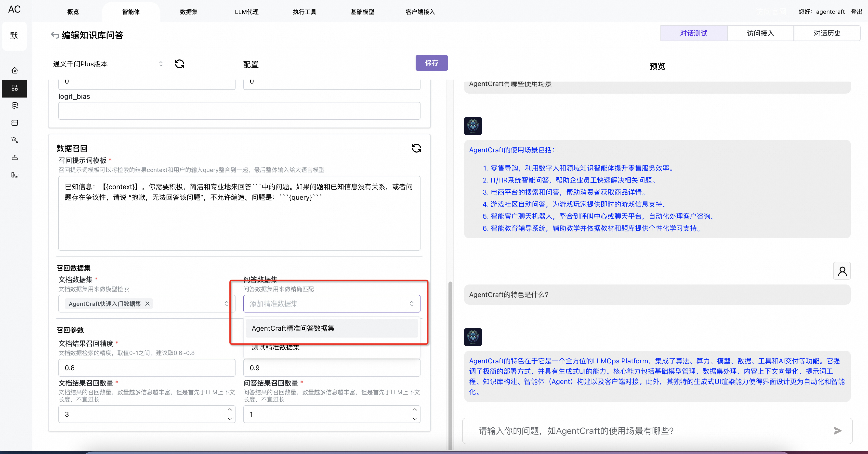Remove AgentCraft快速入门数据集 tag
The image size is (868, 454).
pyautogui.click(x=147, y=304)
